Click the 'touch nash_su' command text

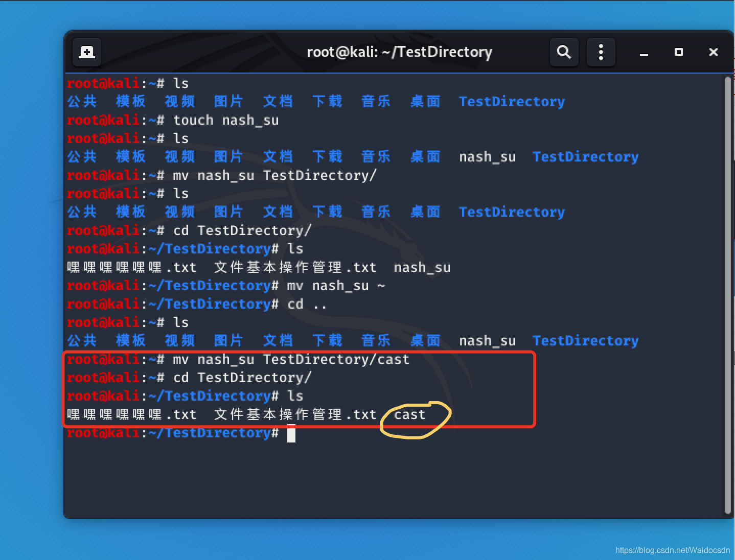pos(226,120)
